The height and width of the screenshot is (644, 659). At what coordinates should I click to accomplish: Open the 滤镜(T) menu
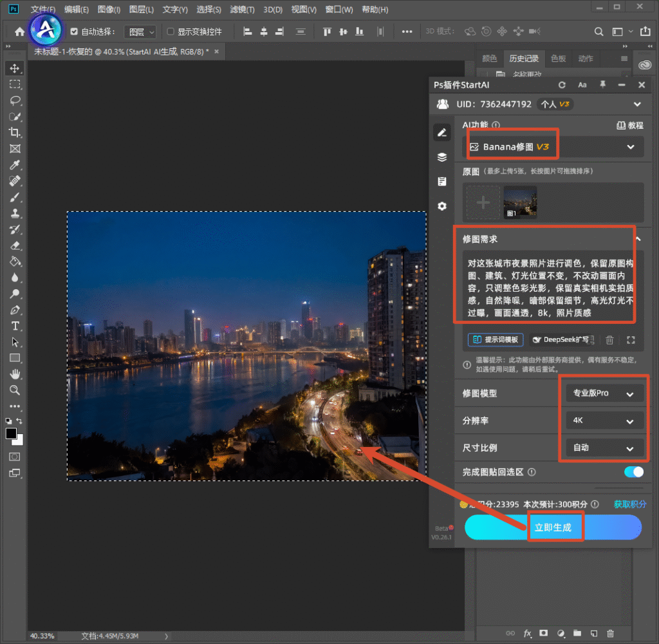tap(242, 9)
